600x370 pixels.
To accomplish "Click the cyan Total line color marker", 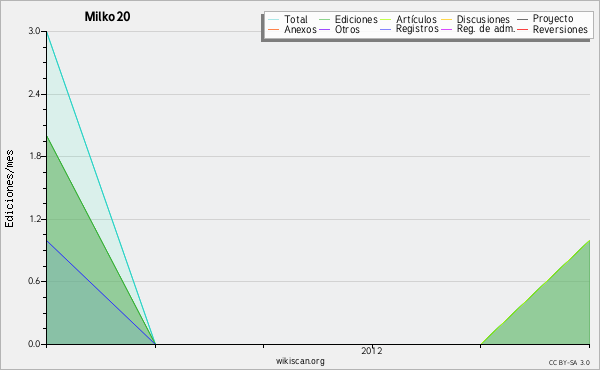I will click(x=274, y=19).
